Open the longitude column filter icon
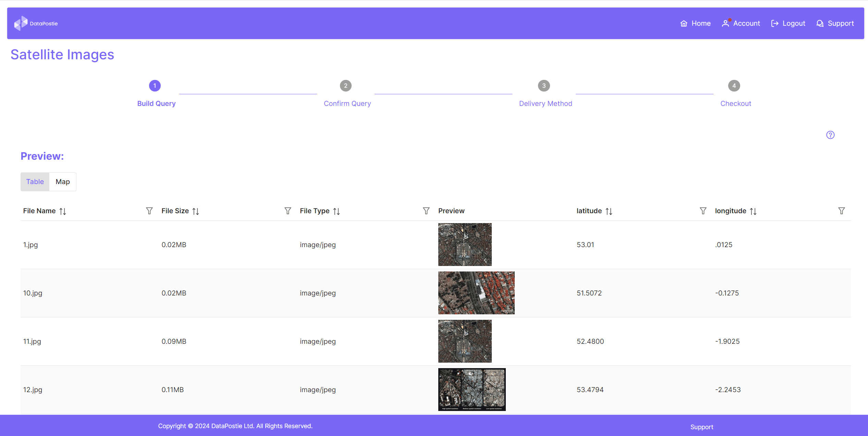 click(x=842, y=210)
